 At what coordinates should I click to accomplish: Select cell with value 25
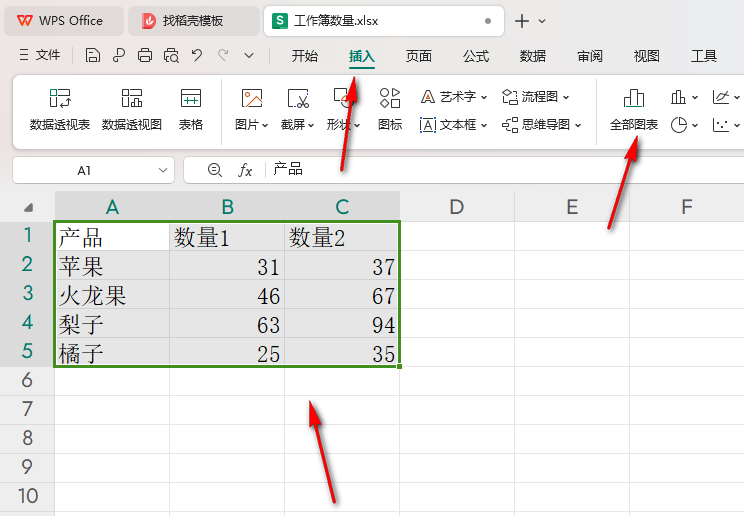pyautogui.click(x=227, y=353)
